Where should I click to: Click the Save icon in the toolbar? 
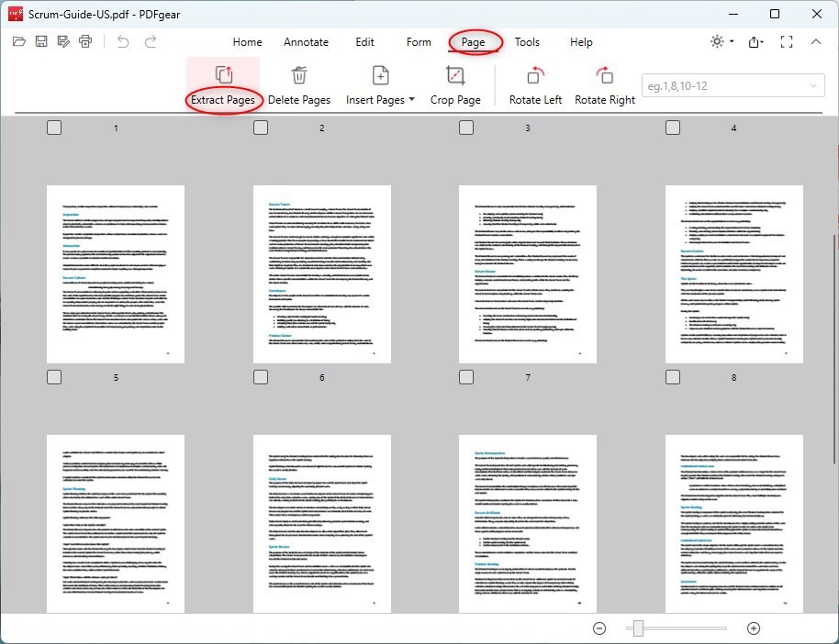40,41
